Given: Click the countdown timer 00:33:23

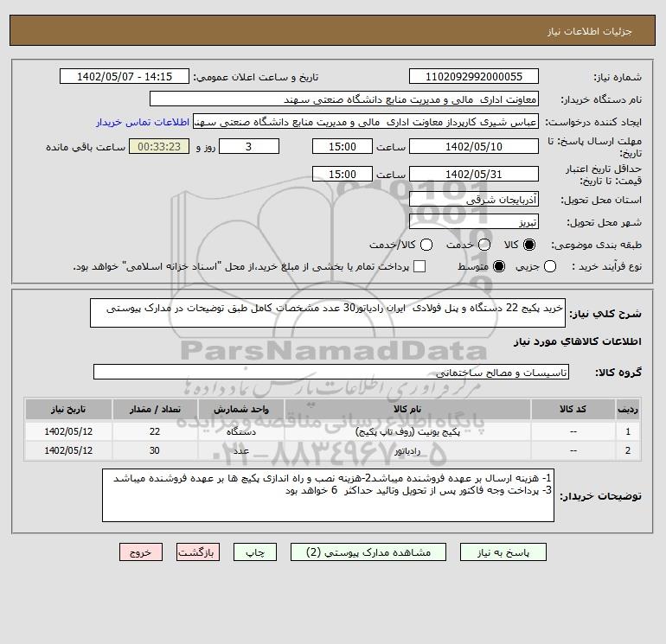Looking at the screenshot, I should tap(159, 146).
